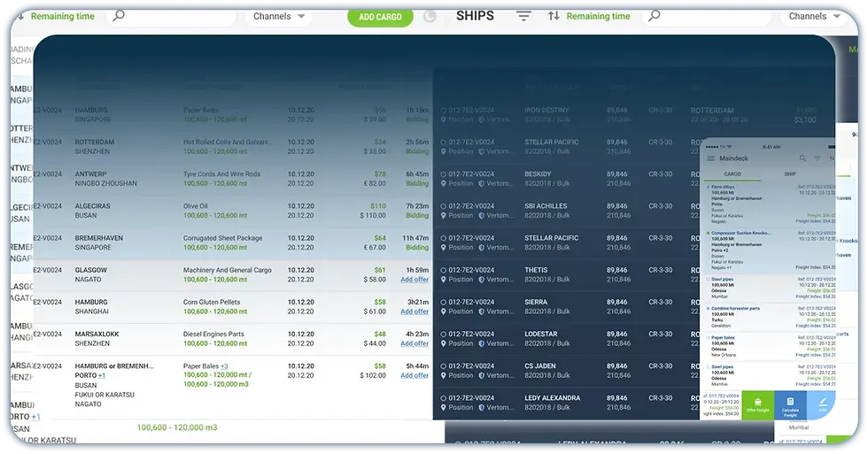This screenshot has width=868, height=454.
Task: Click the position pin icon for CS JADEN
Action: (444, 376)
